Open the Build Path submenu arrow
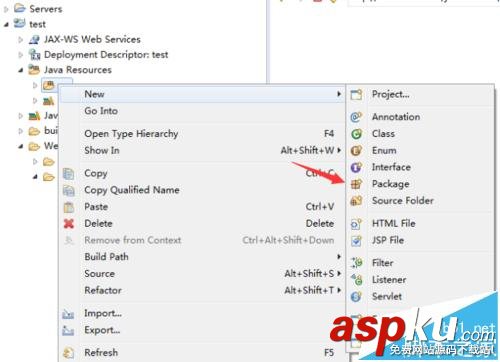 click(x=339, y=257)
